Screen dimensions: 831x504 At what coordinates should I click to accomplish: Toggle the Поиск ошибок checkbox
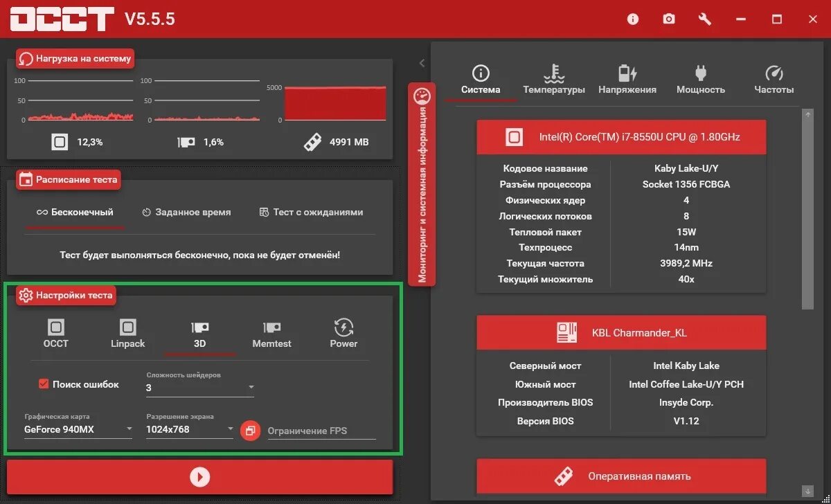click(x=44, y=384)
